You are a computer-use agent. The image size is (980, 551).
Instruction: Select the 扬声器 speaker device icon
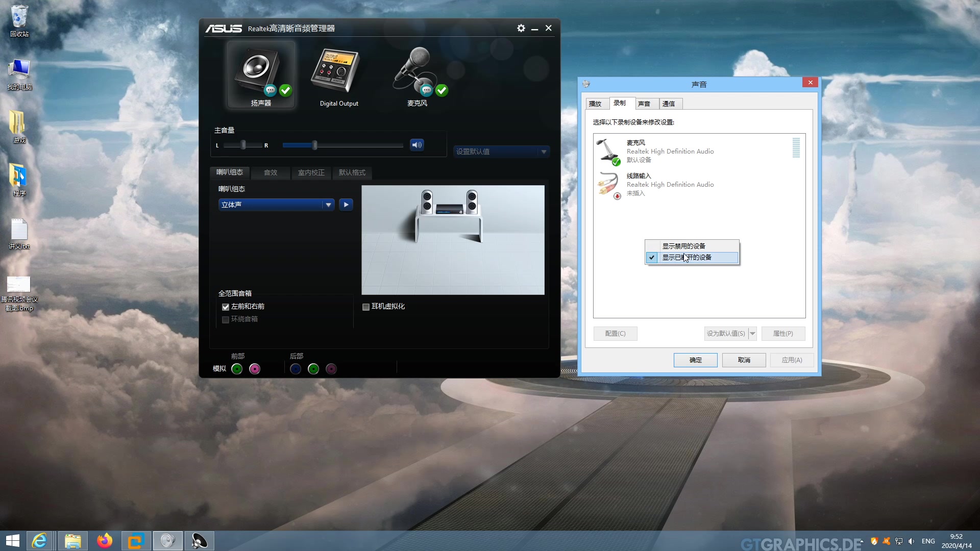click(x=261, y=75)
